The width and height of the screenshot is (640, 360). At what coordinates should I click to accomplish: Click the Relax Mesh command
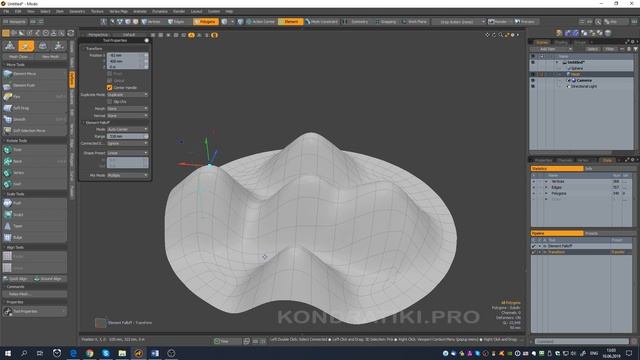point(35,294)
